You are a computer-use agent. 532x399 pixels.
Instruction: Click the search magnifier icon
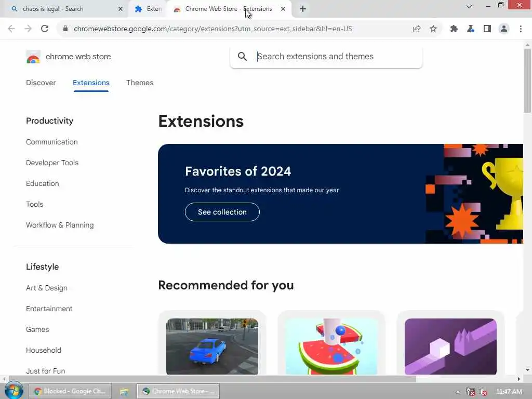[x=242, y=56]
